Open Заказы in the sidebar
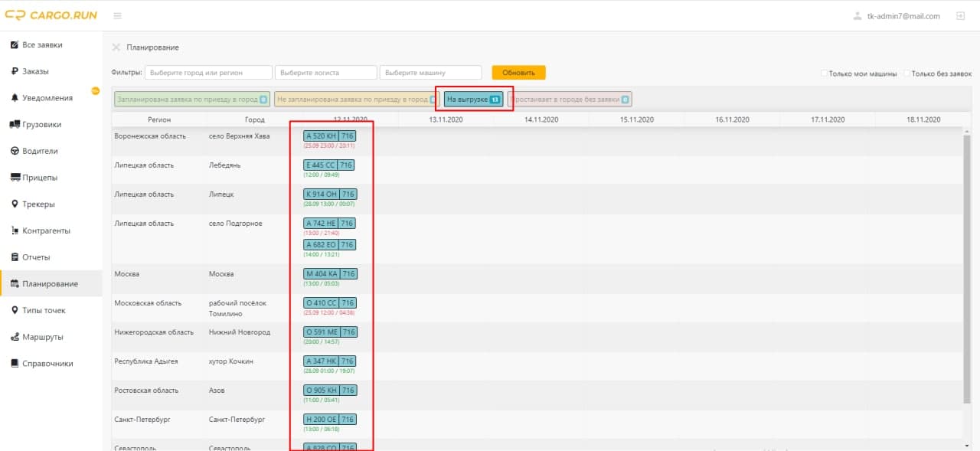This screenshot has height=451, width=980. click(36, 71)
